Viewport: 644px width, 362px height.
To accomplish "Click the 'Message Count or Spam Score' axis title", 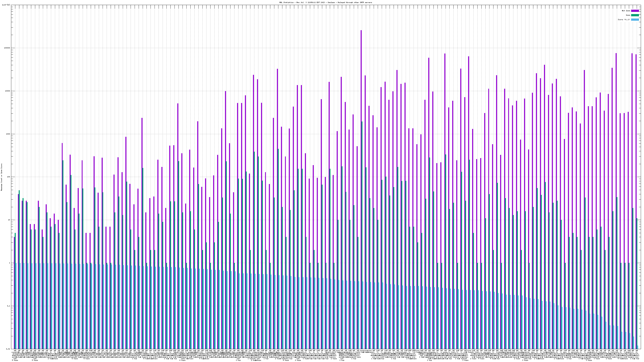I will 1,177.
